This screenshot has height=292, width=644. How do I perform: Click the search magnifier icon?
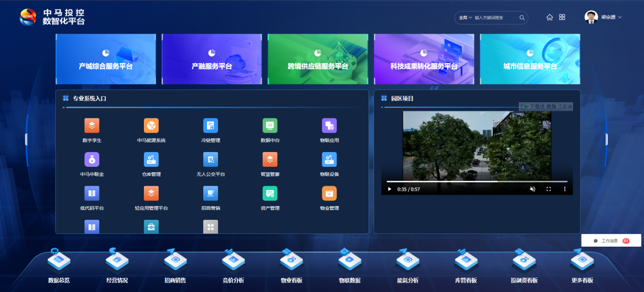tap(522, 18)
